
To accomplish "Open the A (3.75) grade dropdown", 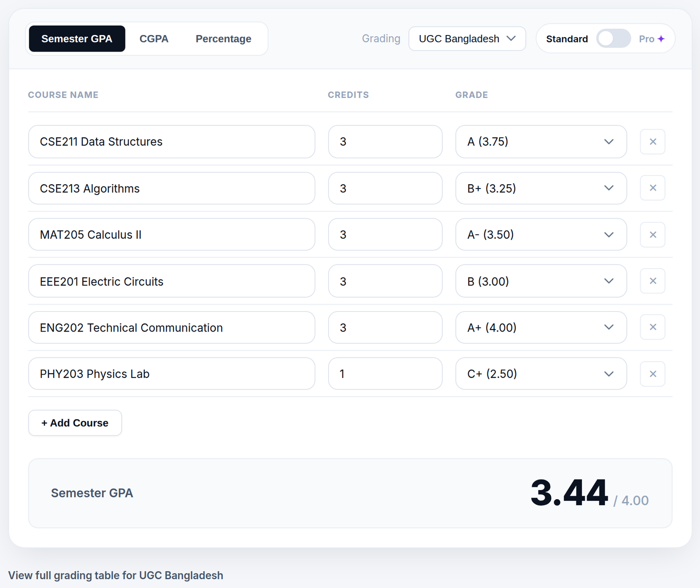I will [x=541, y=142].
